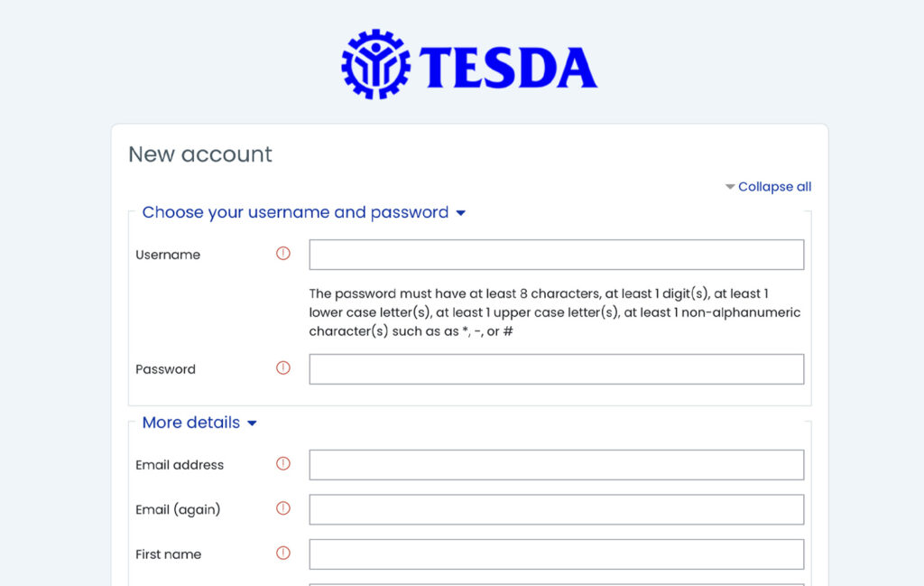Click the required icon beside Password
The height and width of the screenshot is (586, 924).
282,367
